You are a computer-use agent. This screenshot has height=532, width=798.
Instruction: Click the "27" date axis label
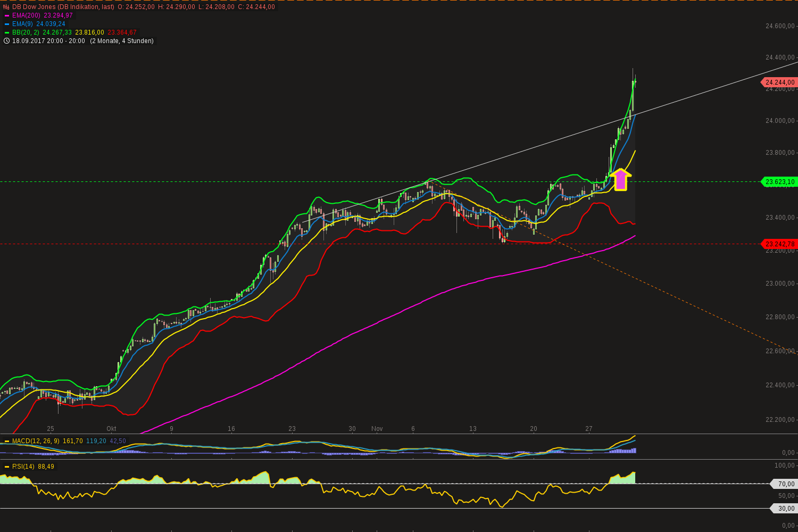589,429
